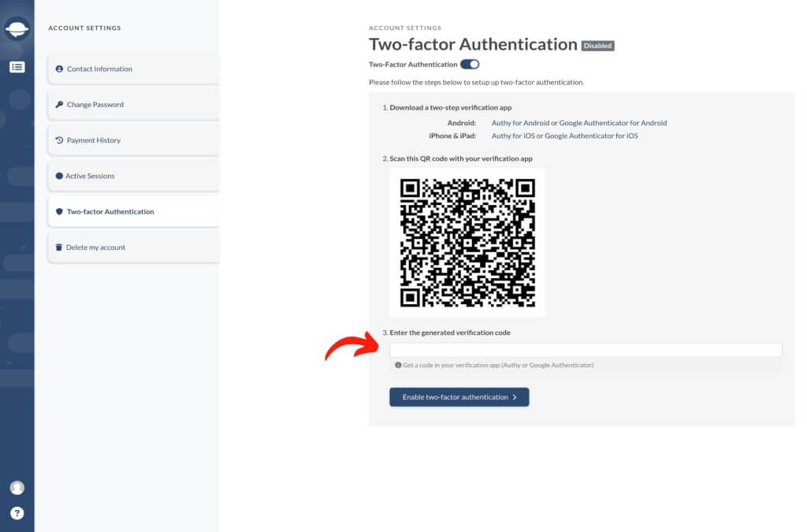Image resolution: width=807 pixels, height=532 pixels.
Task: Click the planet logo icon in sidebar
Action: 17,29
